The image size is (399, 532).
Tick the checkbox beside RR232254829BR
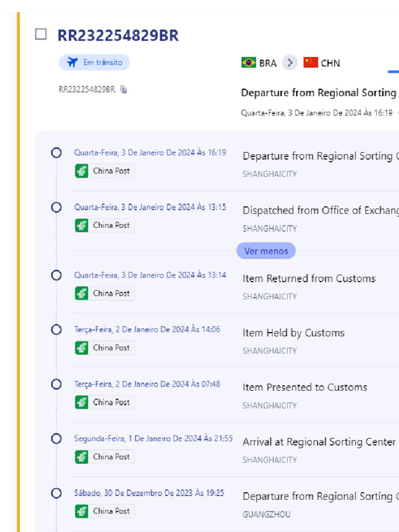pos(41,35)
